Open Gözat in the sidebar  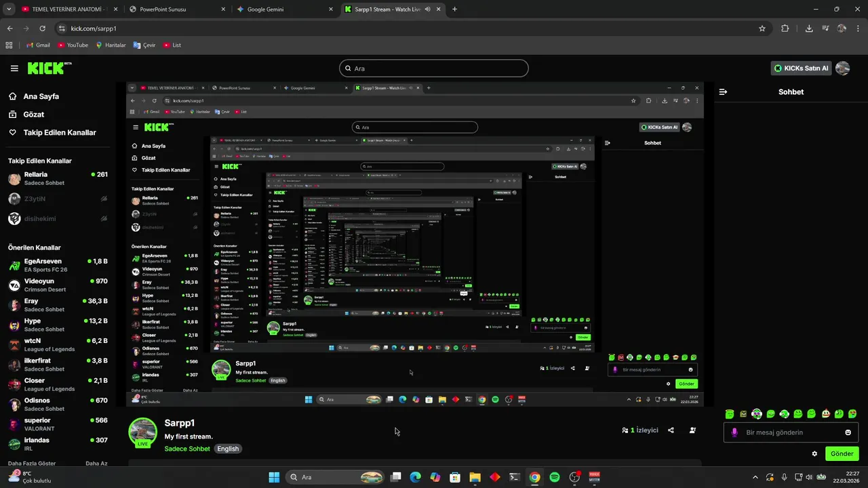point(33,115)
